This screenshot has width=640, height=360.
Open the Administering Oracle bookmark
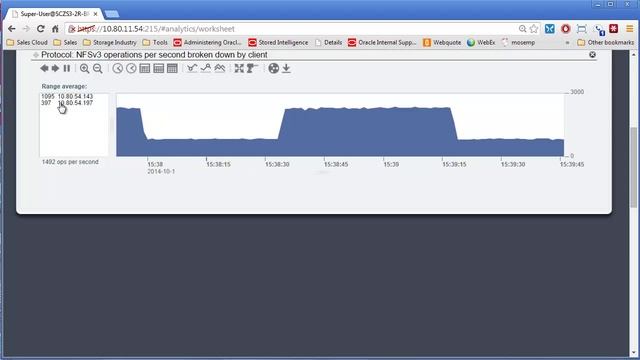tap(208, 42)
